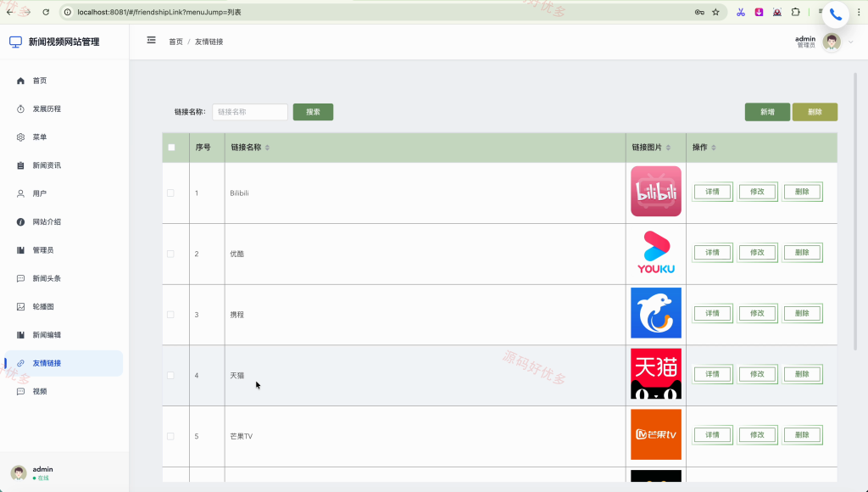Click the scissors extension icon
868x492 pixels.
[741, 12]
